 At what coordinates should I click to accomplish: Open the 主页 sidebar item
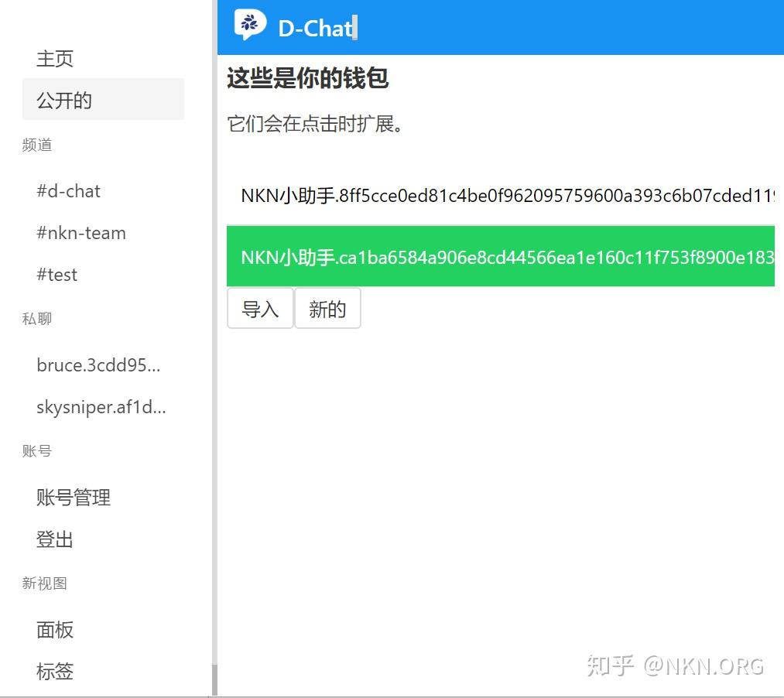click(54, 58)
